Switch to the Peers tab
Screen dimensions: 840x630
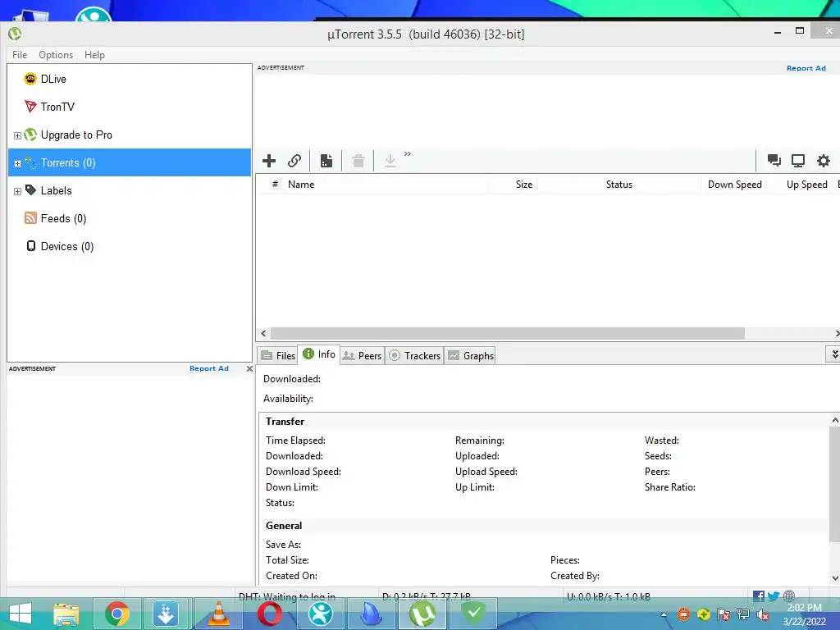(x=362, y=356)
